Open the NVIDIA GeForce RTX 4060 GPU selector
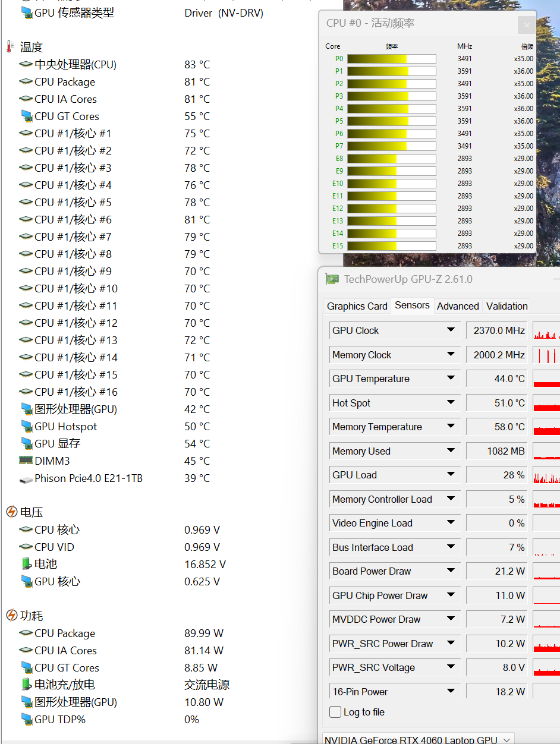560x744 pixels. (418, 739)
